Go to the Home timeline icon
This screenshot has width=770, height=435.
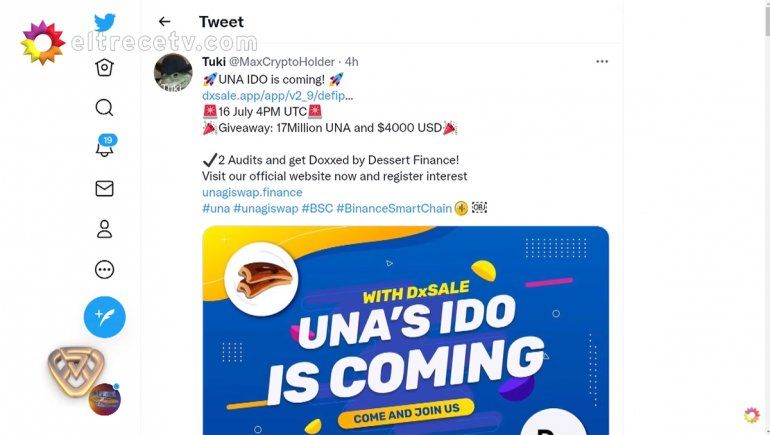pyautogui.click(x=104, y=67)
